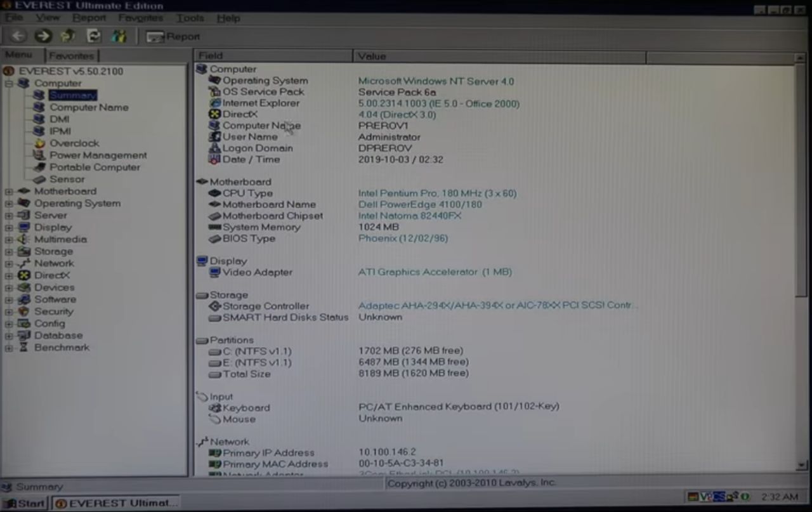
Task: Open the View menu
Action: pyautogui.click(x=48, y=18)
